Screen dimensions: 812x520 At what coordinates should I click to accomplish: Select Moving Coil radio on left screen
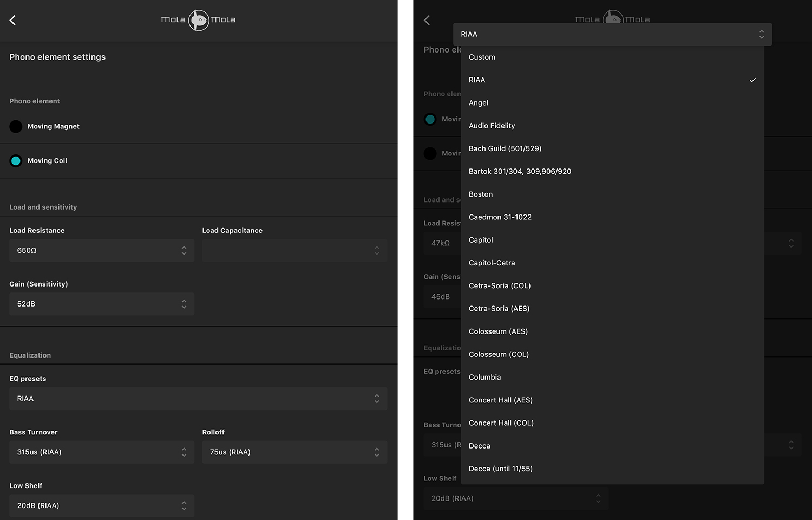point(16,161)
